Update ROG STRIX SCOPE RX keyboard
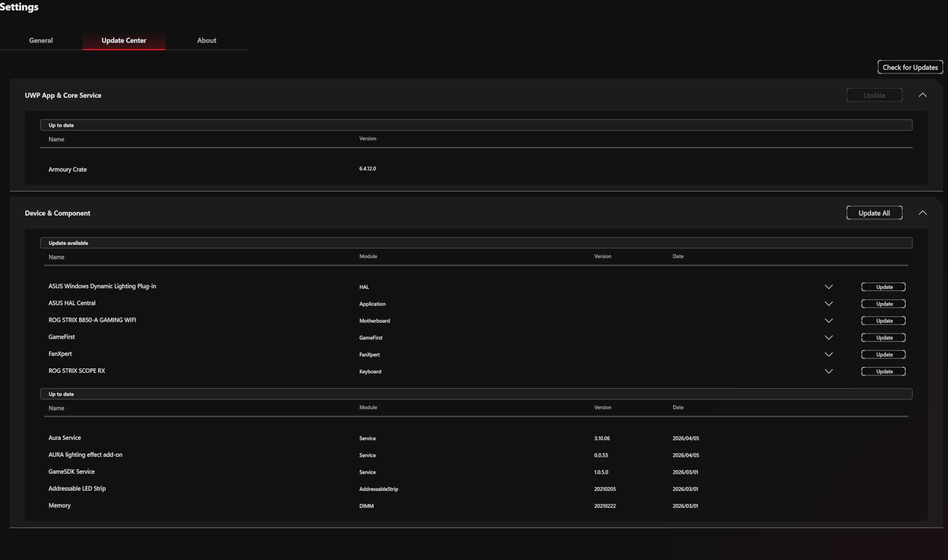This screenshot has height=560, width=948. 884,371
